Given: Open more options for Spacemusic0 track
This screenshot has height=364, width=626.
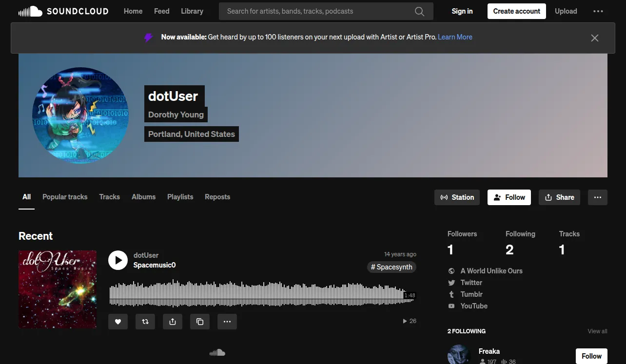Looking at the screenshot, I should point(227,322).
